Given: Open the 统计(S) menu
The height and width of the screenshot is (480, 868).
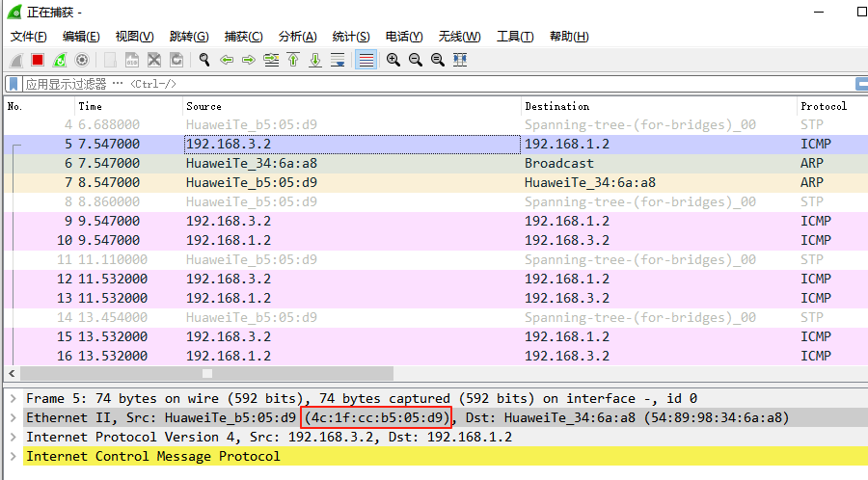Looking at the screenshot, I should pyautogui.click(x=351, y=37).
